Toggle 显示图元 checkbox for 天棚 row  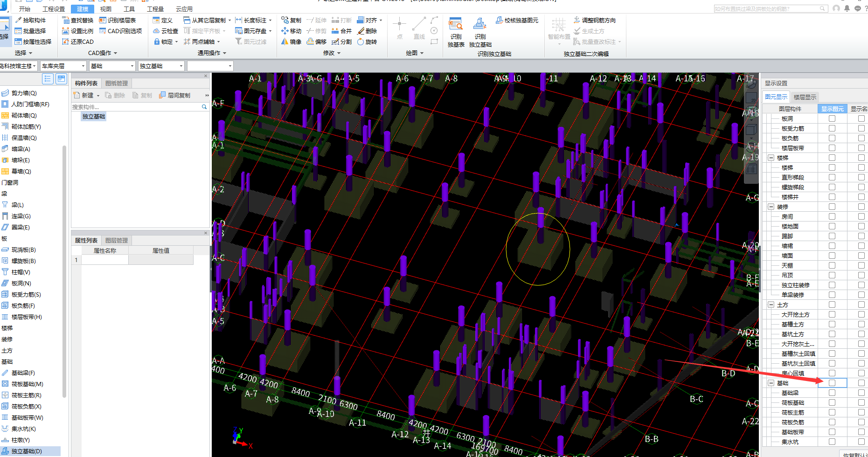(832, 265)
